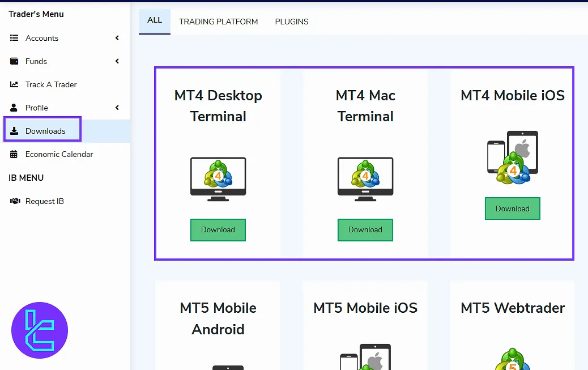Click the MT5 Mobile iOS title

point(365,308)
